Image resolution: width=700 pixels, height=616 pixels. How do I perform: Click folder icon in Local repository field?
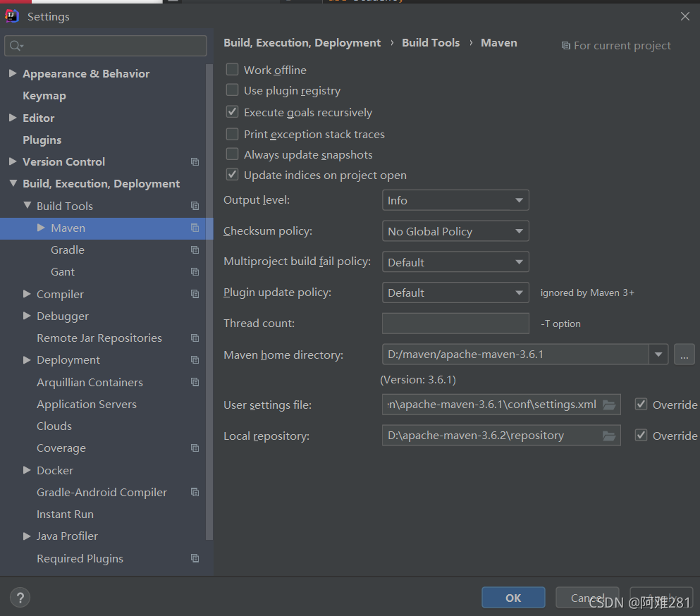[x=609, y=436]
